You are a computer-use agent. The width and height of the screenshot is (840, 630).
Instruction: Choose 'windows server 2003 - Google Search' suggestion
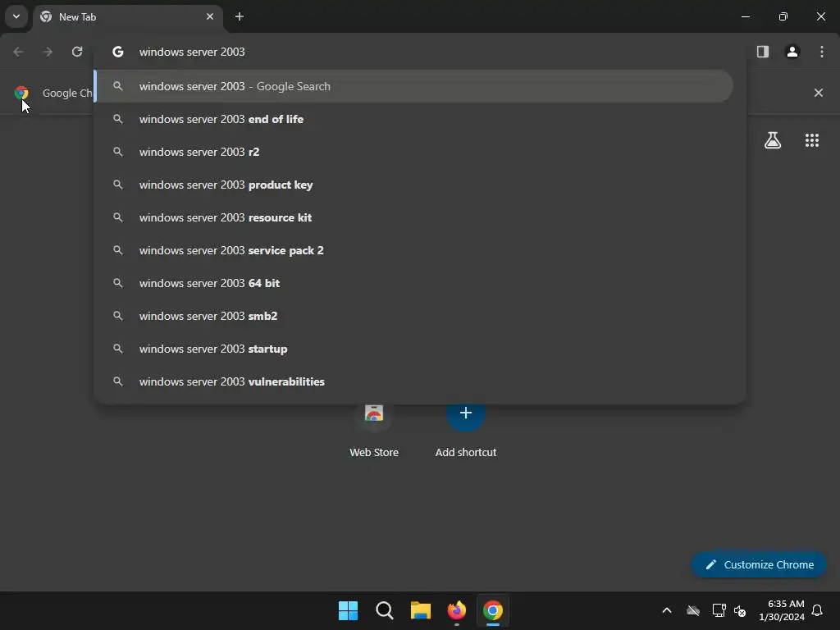pyautogui.click(x=413, y=86)
